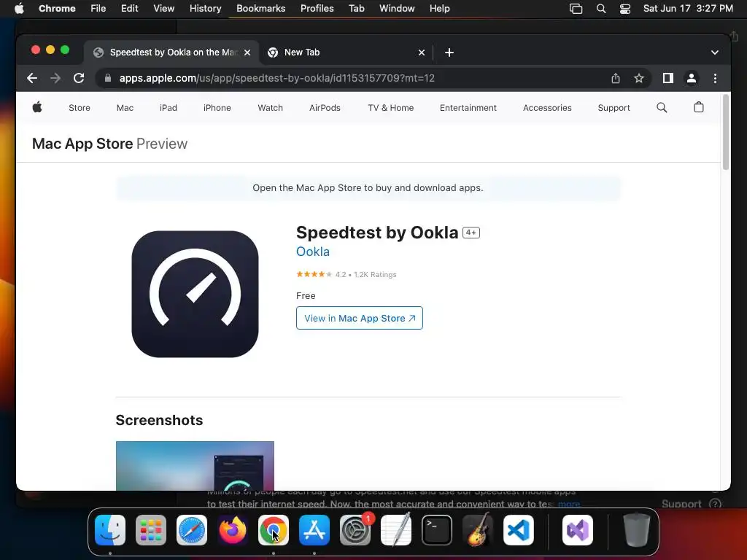The image size is (747, 560).
Task: Open iPad in Apple nav
Action: click(169, 108)
